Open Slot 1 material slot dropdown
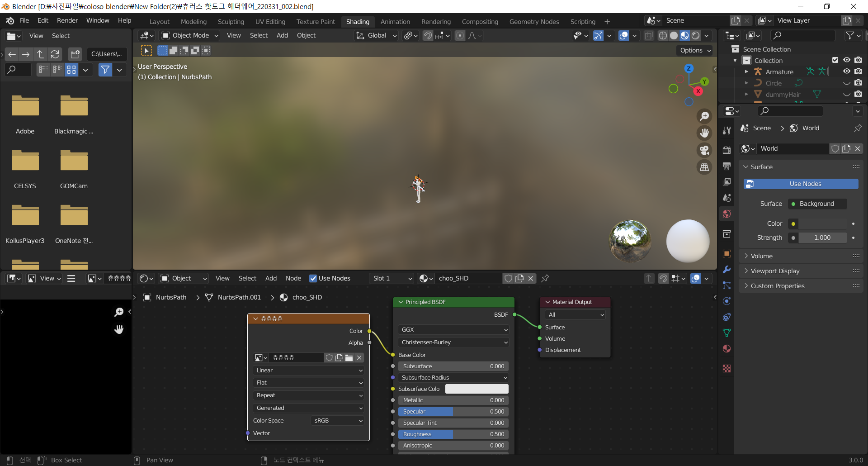 tap(392, 278)
